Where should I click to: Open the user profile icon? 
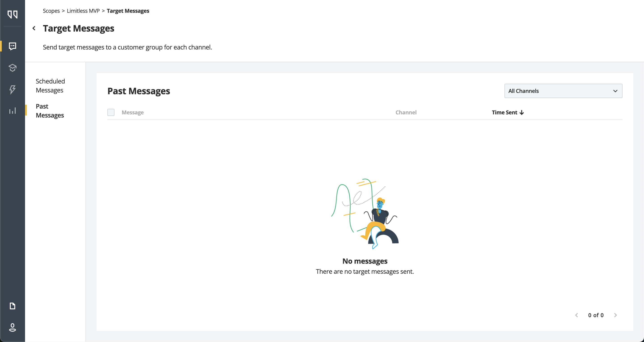tap(13, 327)
